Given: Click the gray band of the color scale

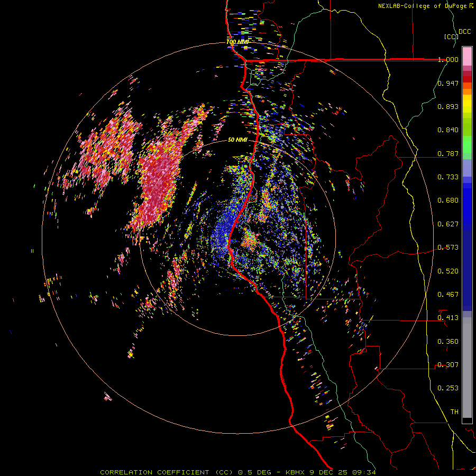Looking at the screenshot, I should [x=467, y=368].
